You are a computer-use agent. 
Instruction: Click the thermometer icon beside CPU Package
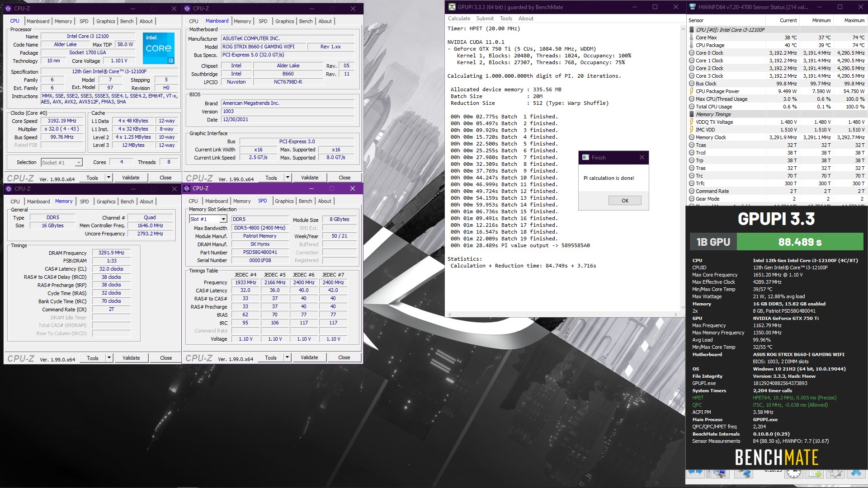click(691, 45)
